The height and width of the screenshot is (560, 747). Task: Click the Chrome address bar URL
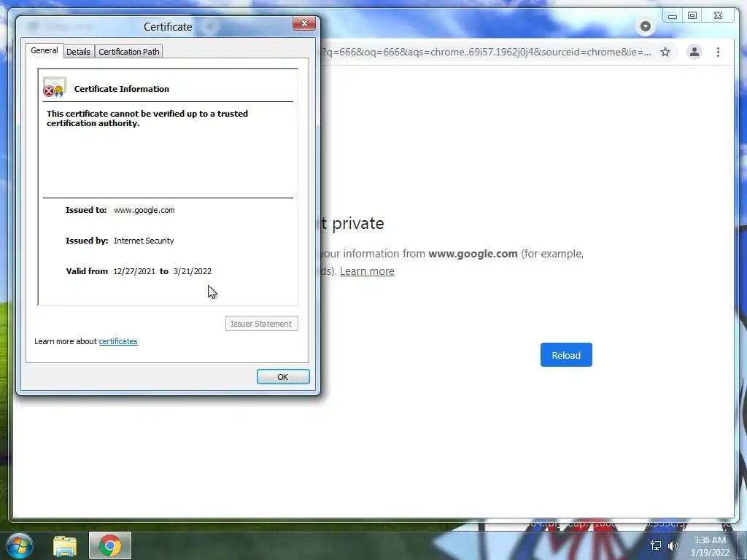(485, 52)
